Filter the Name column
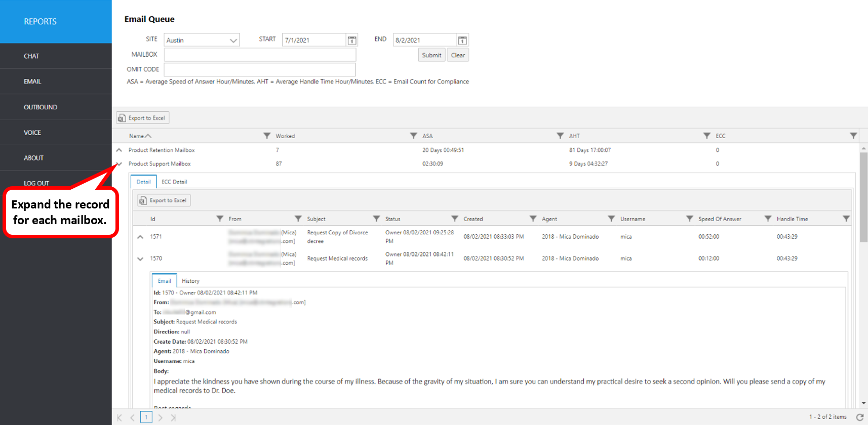The width and height of the screenshot is (868, 425). click(267, 136)
